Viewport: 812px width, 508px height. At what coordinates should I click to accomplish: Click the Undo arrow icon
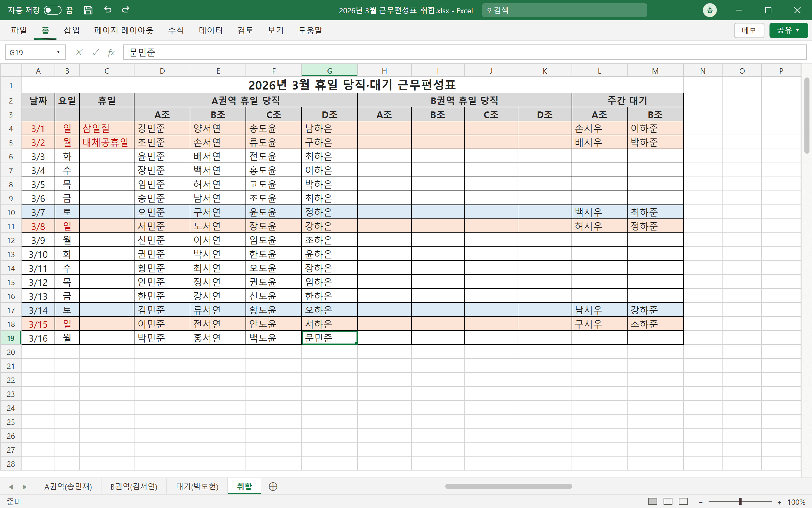(x=108, y=10)
